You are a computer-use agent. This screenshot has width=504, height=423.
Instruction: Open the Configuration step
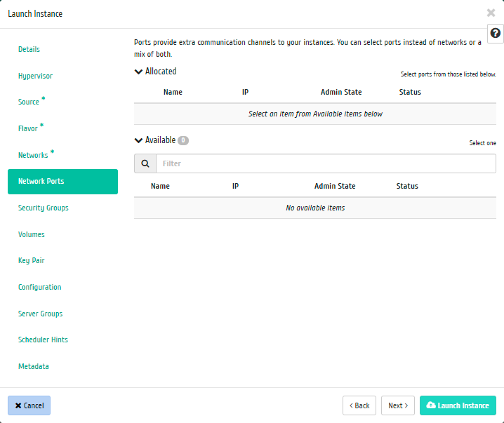click(39, 287)
